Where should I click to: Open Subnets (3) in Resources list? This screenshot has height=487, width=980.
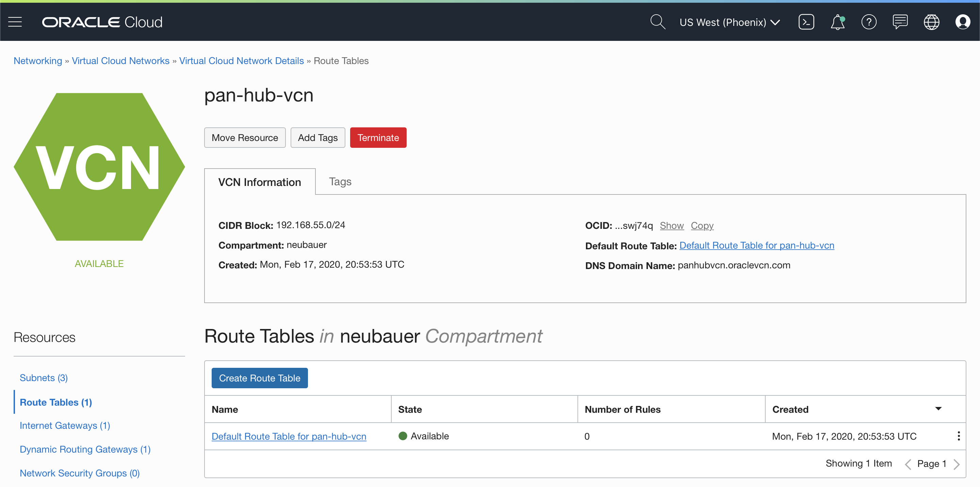[x=43, y=378]
